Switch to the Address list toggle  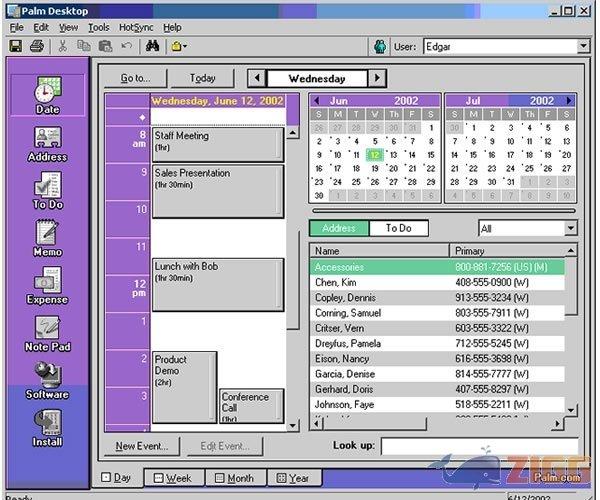coord(339,228)
